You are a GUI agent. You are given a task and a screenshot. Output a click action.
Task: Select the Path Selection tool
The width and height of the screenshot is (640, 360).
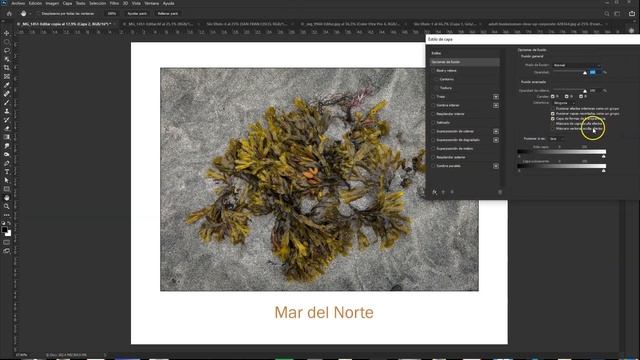7,180
